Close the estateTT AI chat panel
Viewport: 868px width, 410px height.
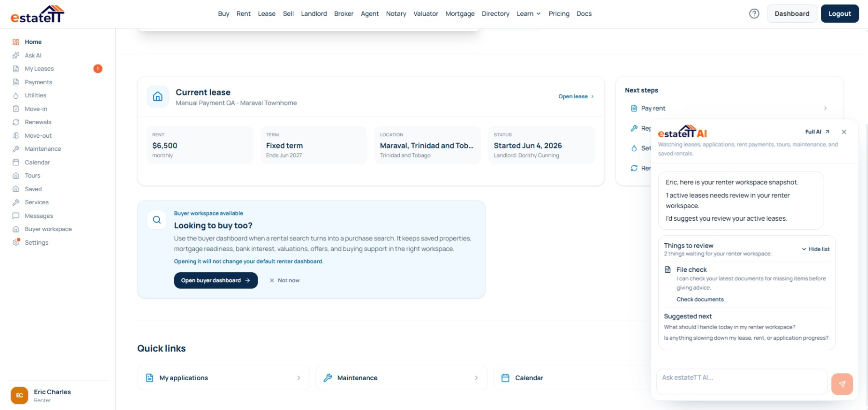844,132
